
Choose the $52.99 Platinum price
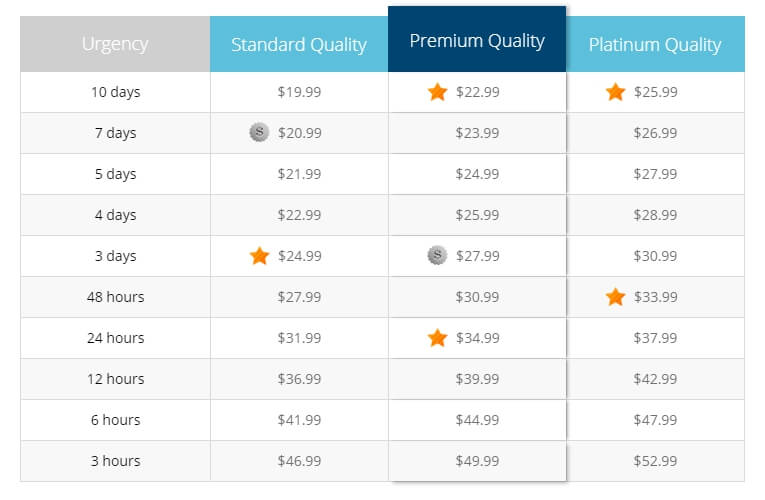pyautogui.click(x=655, y=460)
